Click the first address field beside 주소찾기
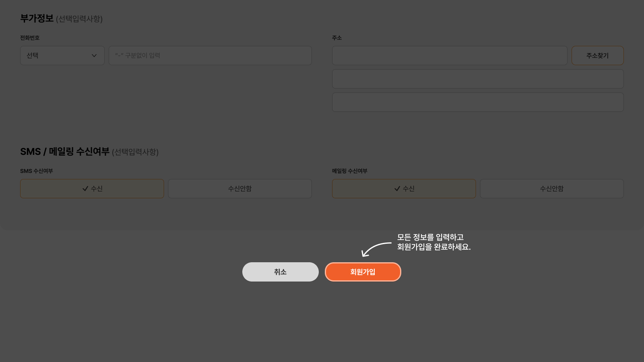 pyautogui.click(x=449, y=56)
